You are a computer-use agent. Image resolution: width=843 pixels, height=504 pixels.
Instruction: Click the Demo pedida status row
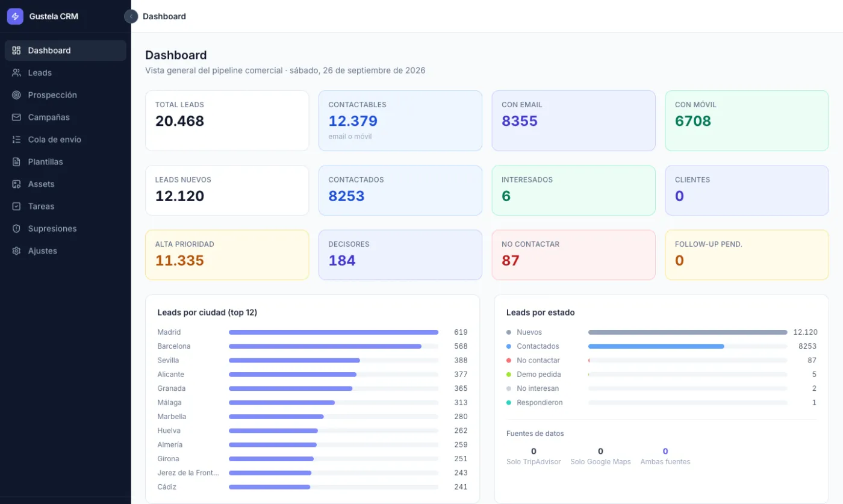(x=662, y=375)
